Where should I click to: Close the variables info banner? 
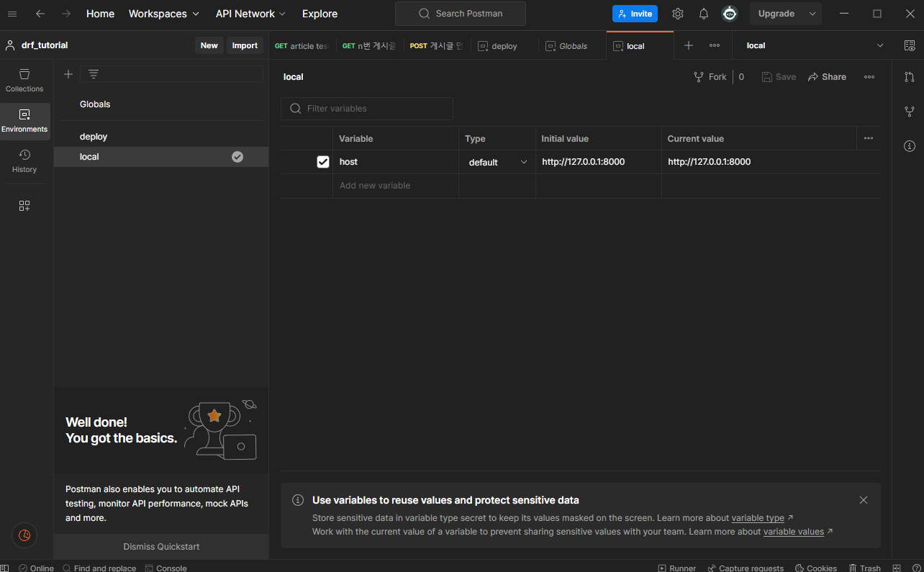[864, 500]
